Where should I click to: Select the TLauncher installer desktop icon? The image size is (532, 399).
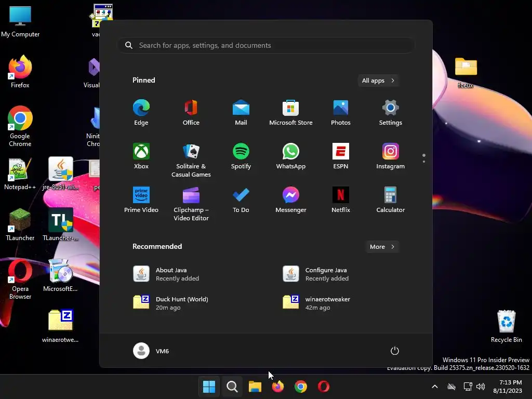[x=60, y=224]
